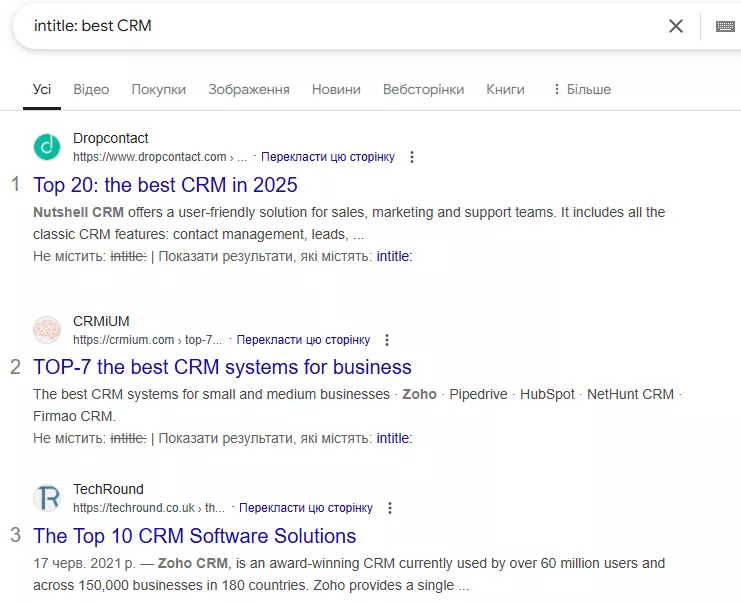This screenshot has width=741, height=603.
Task: Click the struck-through 'intitle:' under the Dropcontact result
Action: pyautogui.click(x=129, y=256)
